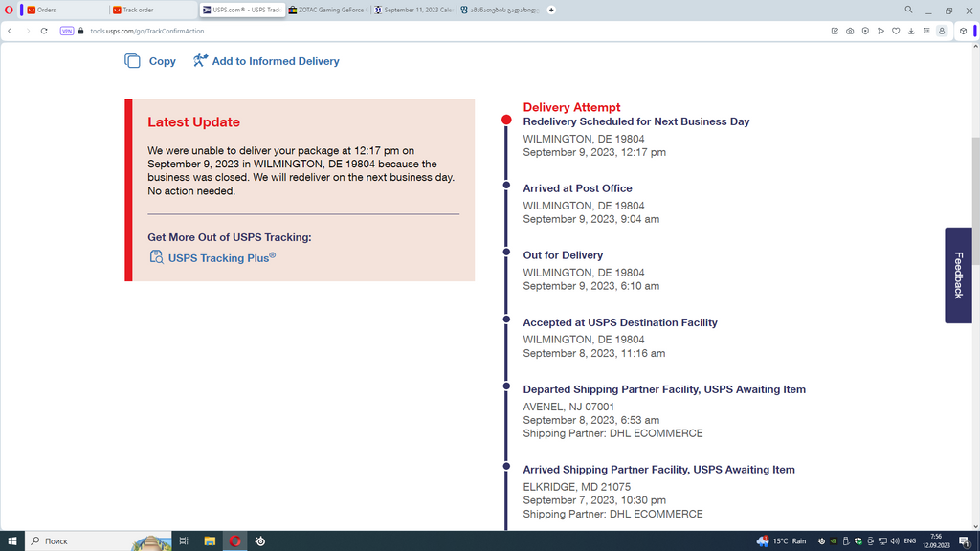The height and width of the screenshot is (551, 980).
Task: Click the share/edit page icon in toolbar
Action: (x=835, y=31)
